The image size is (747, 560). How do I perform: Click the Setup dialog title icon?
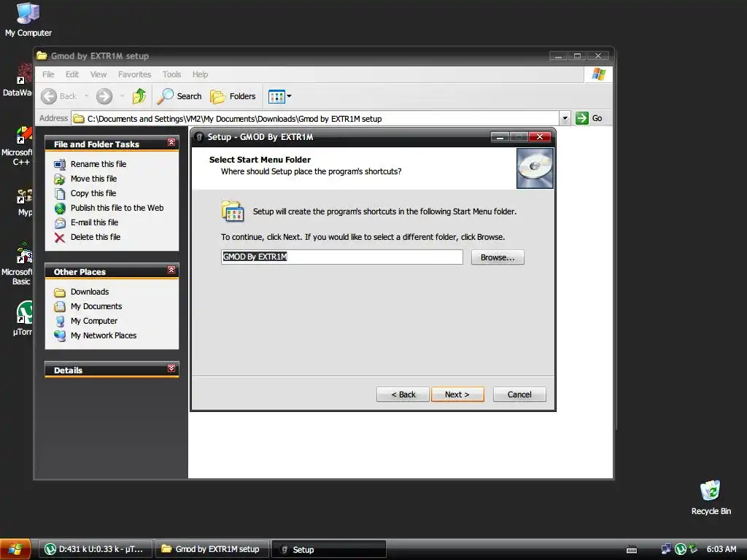[200, 136]
